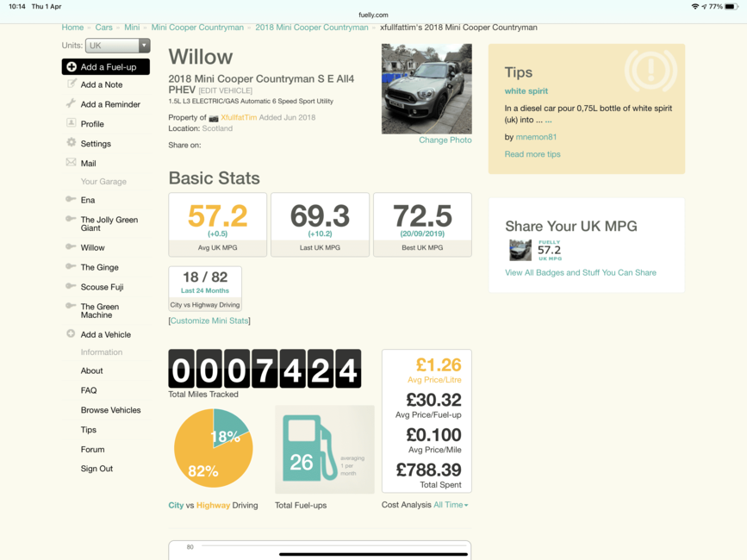Screen dimensions: 747x560
Task: Click the fuelly.com address bar
Action: pos(373,16)
